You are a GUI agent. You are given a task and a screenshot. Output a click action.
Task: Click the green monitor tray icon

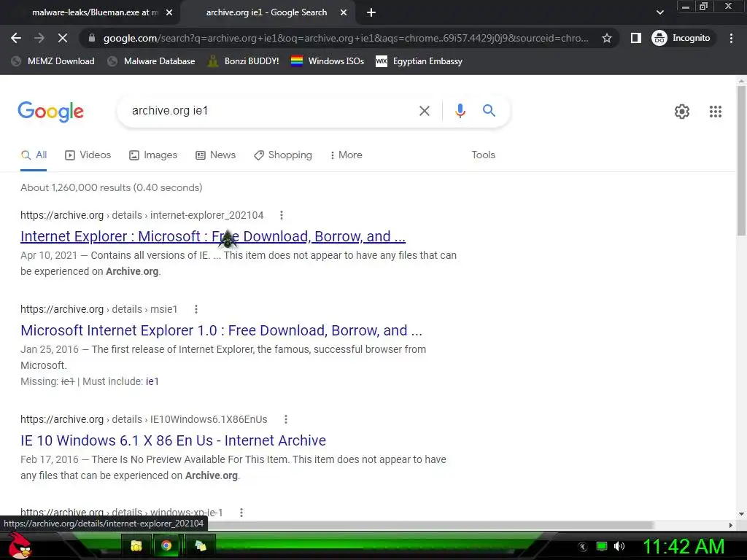point(602,546)
